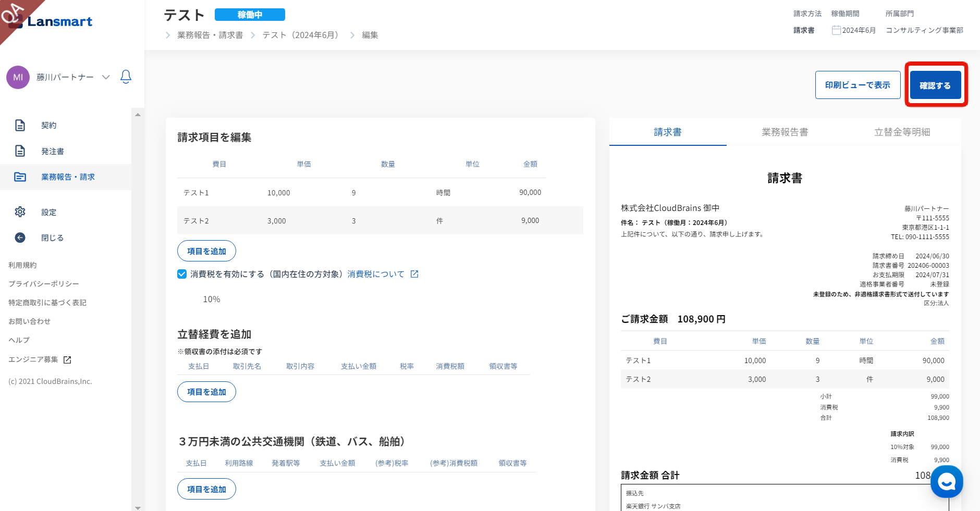980x511 pixels.
Task: Click external link icon beside 消費税について
Action: tap(414, 274)
